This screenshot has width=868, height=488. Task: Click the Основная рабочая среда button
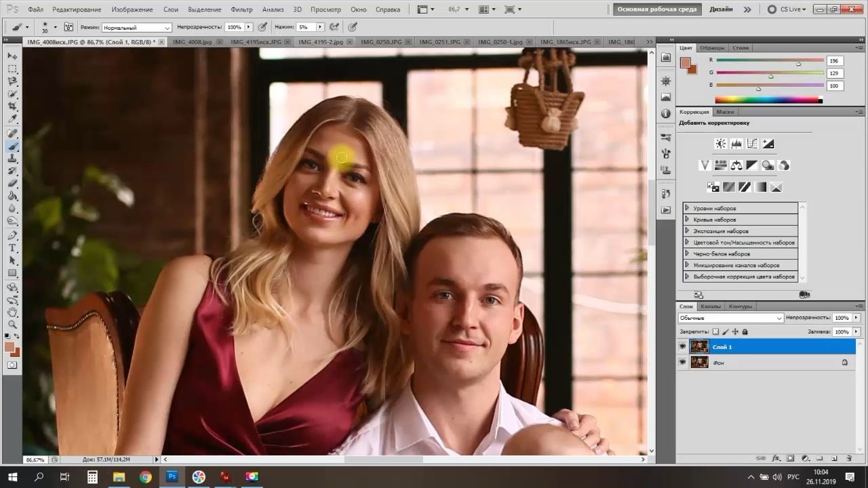click(656, 9)
